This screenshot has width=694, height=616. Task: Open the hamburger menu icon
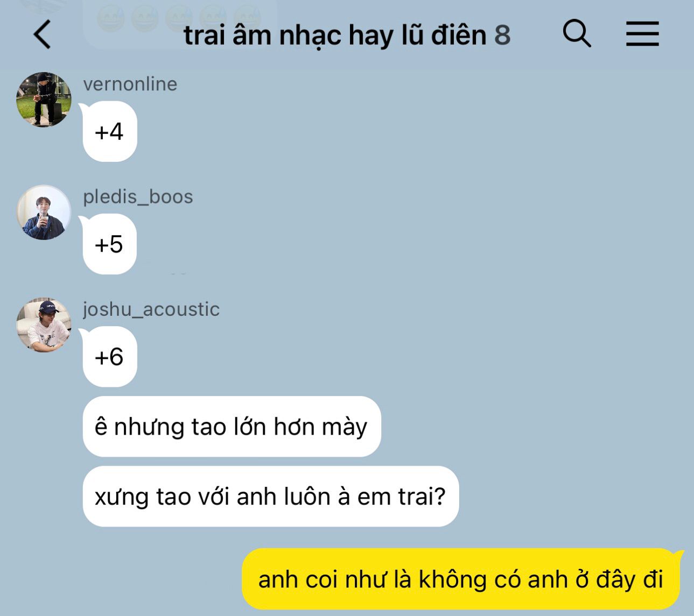click(642, 34)
